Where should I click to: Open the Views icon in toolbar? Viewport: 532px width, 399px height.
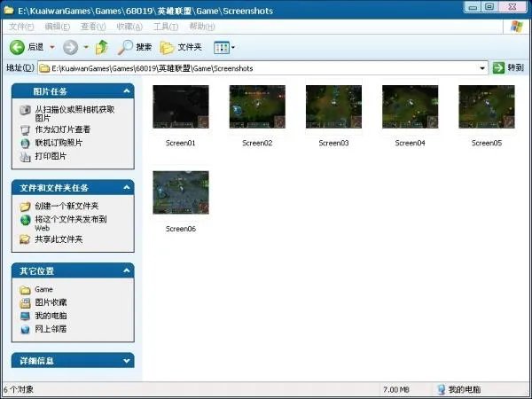(222, 48)
